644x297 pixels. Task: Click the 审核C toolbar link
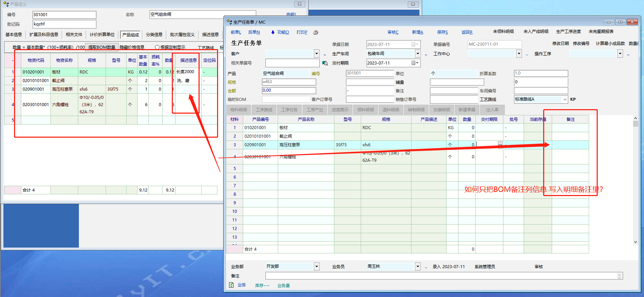pos(393,32)
